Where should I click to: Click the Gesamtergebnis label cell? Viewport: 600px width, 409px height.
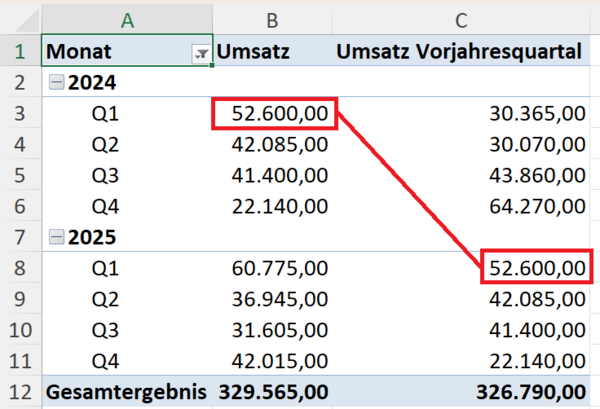pyautogui.click(x=127, y=392)
